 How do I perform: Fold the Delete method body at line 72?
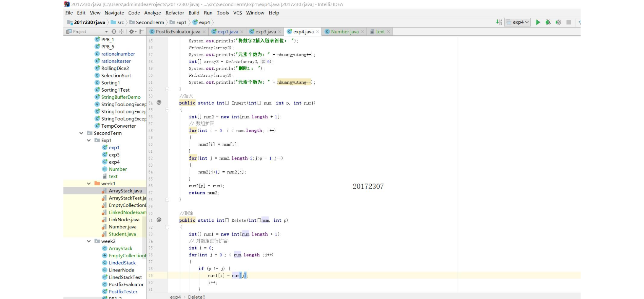tap(167, 227)
